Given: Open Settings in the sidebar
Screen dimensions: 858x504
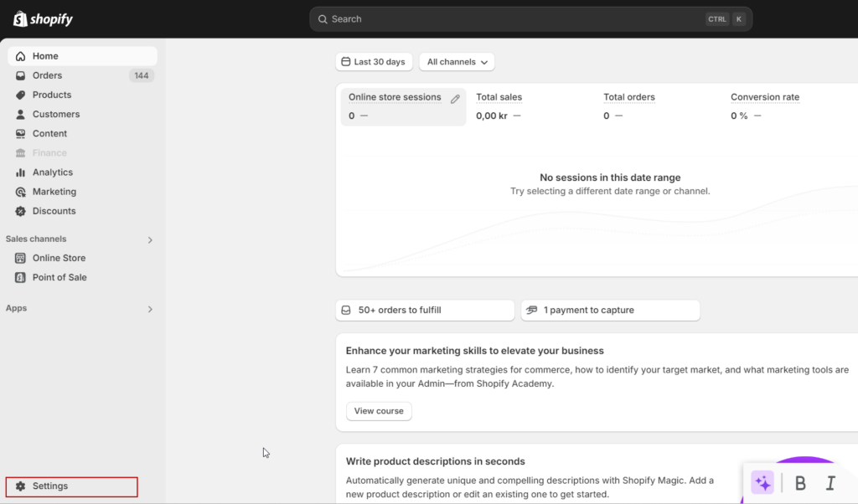Looking at the screenshot, I should 72,486.
